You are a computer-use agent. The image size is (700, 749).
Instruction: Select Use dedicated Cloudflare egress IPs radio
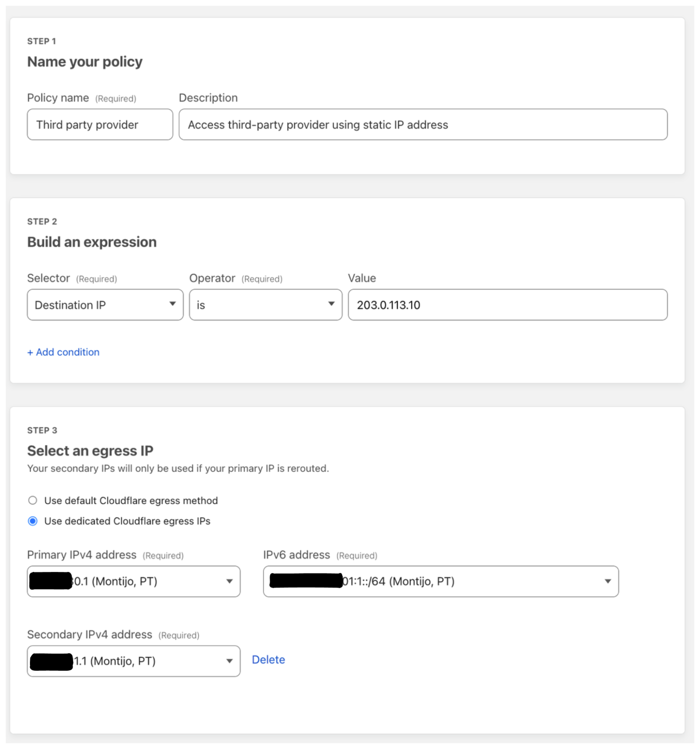click(x=33, y=521)
